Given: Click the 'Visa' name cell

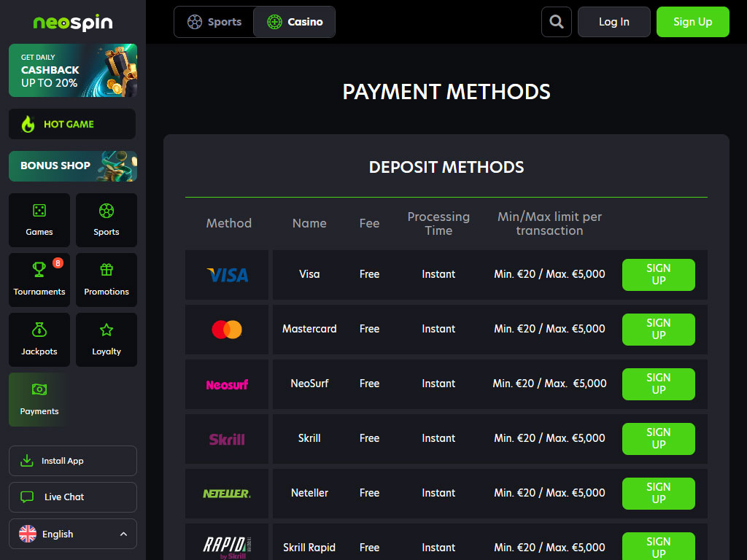Looking at the screenshot, I should click(309, 274).
